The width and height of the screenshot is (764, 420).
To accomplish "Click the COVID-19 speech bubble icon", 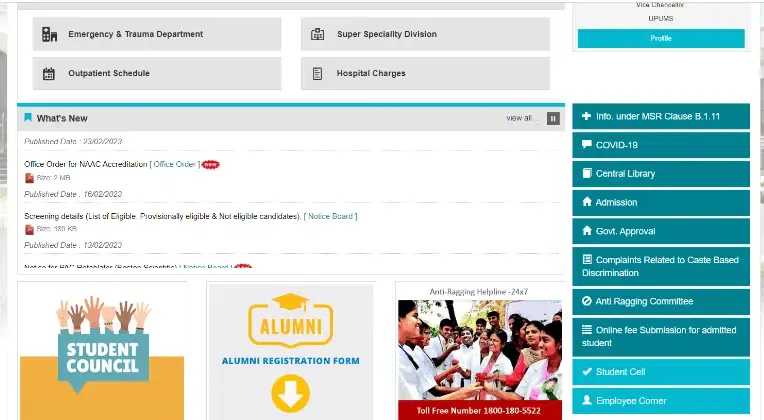I will pyautogui.click(x=586, y=145).
